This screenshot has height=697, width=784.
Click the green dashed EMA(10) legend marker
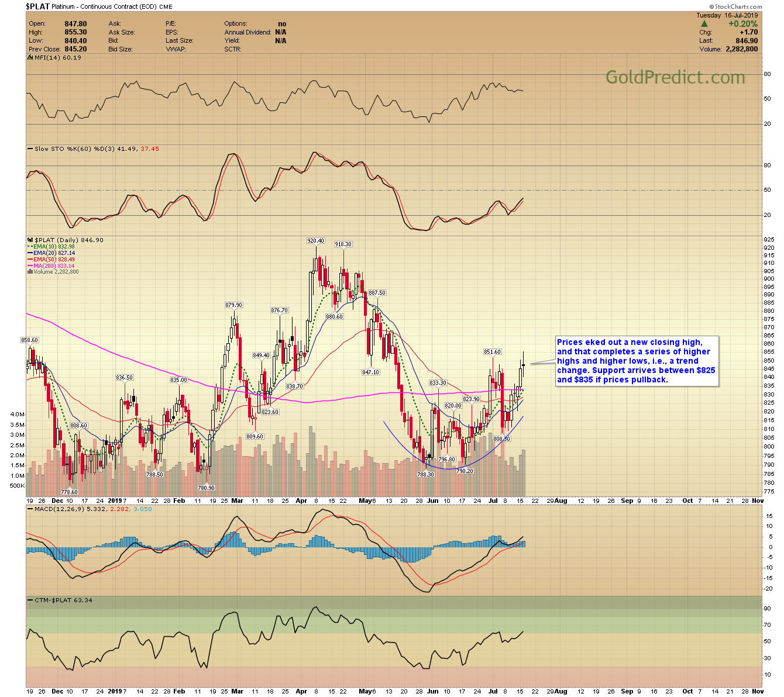tap(30, 247)
